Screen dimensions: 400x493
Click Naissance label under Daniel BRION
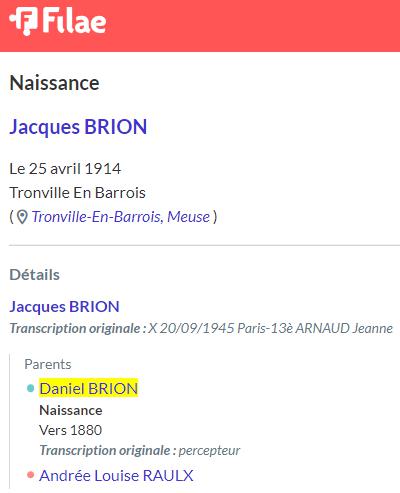pyautogui.click(x=71, y=410)
